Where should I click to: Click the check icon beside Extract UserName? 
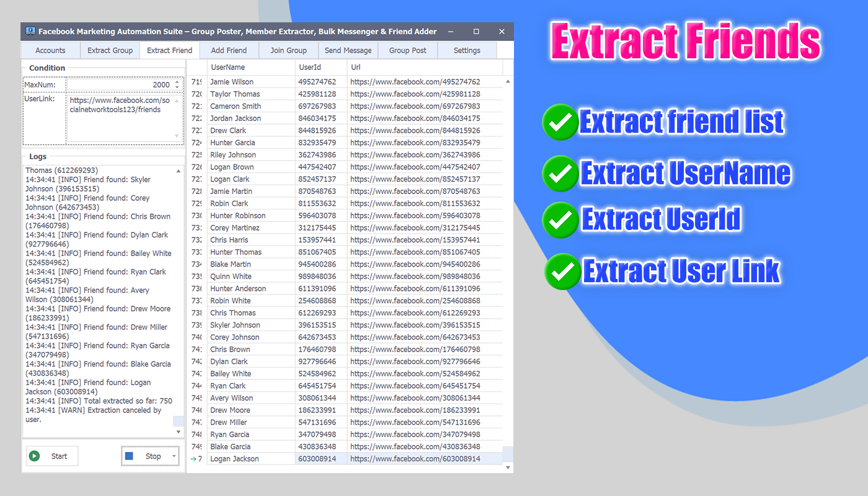(x=560, y=174)
